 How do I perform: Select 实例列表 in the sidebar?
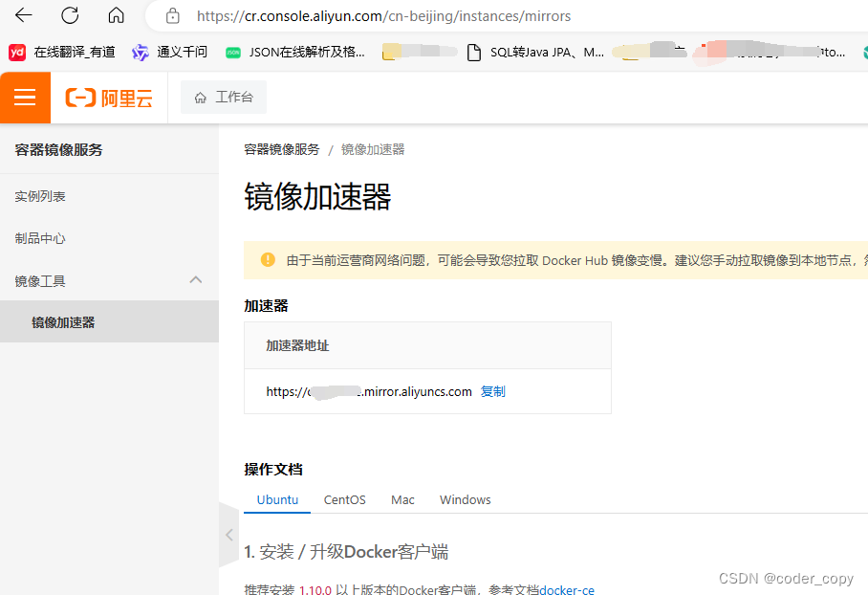(40, 196)
